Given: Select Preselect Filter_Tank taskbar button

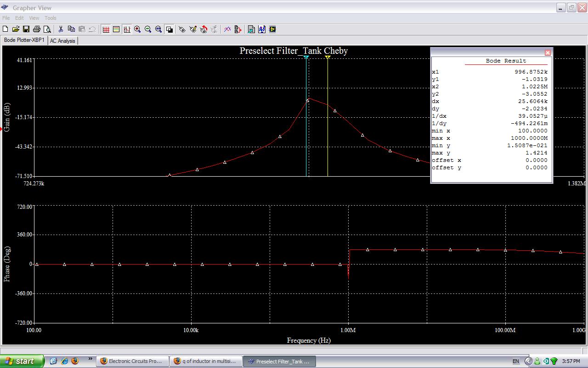Looking at the screenshot, I should (279, 361).
